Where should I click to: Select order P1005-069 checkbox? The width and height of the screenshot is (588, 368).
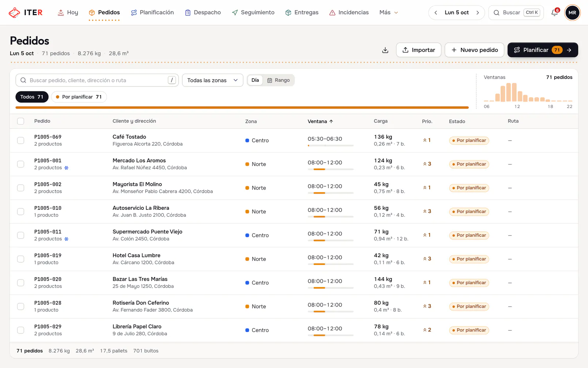[x=21, y=140]
